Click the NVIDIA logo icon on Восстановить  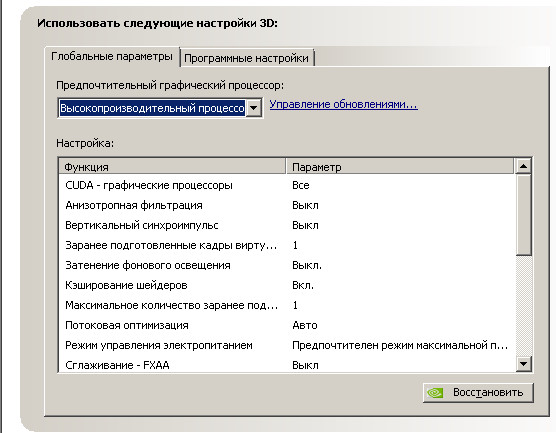[435, 393]
